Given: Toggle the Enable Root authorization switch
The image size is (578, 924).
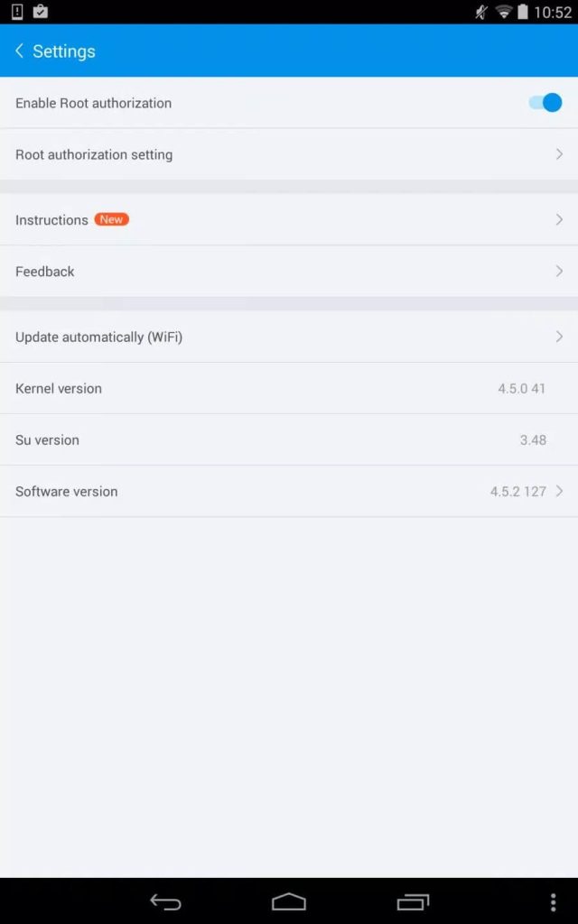Looking at the screenshot, I should click(x=545, y=103).
